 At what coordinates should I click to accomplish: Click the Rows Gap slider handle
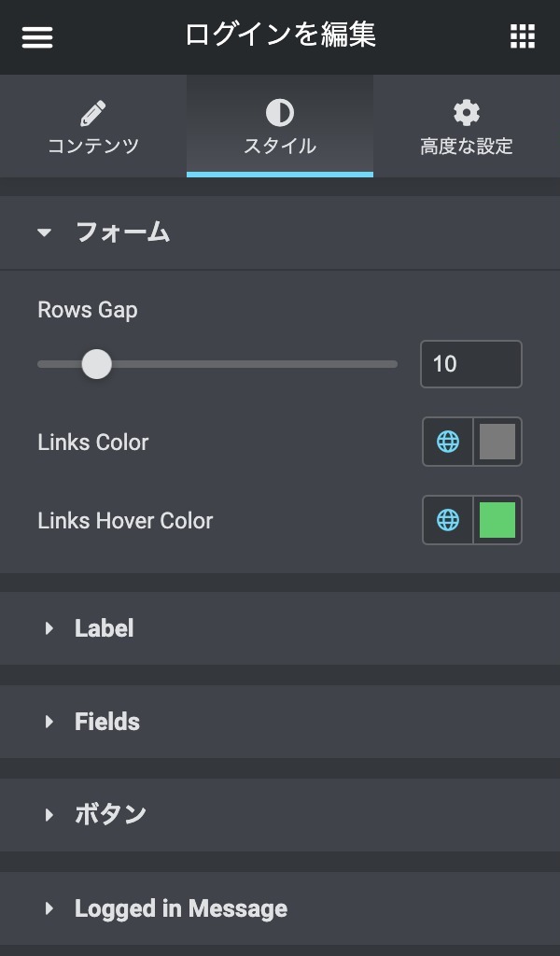tap(96, 364)
